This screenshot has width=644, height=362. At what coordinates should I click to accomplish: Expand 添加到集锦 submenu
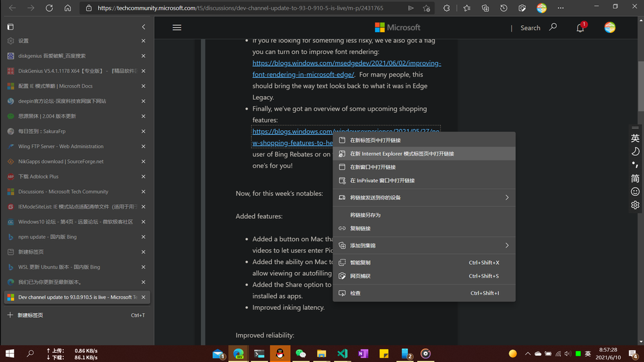424,245
